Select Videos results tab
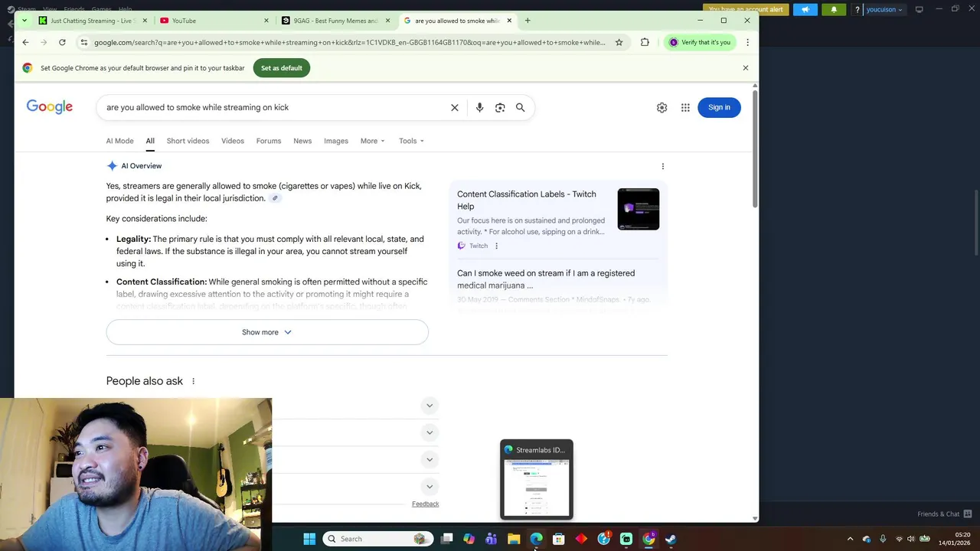Screen dimensions: 980x551 233,141
